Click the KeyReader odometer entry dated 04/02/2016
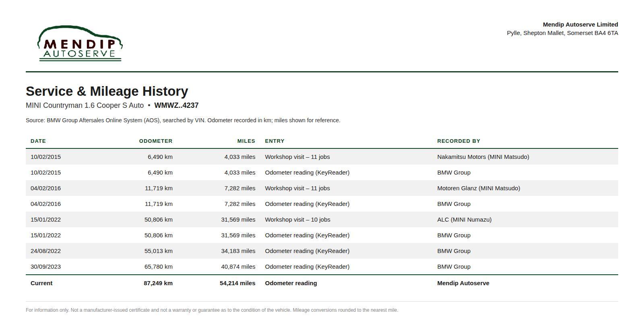 coord(307,204)
